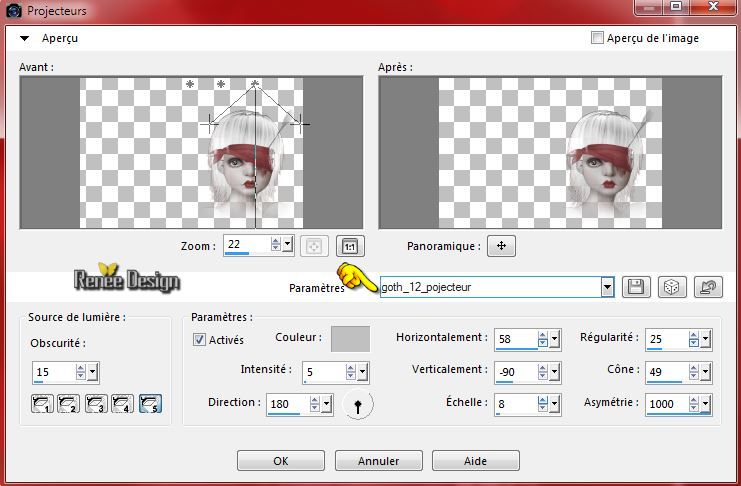This screenshot has width=741, height=486.
Task: Open the Intensité slider dropdown
Action: coord(363,372)
